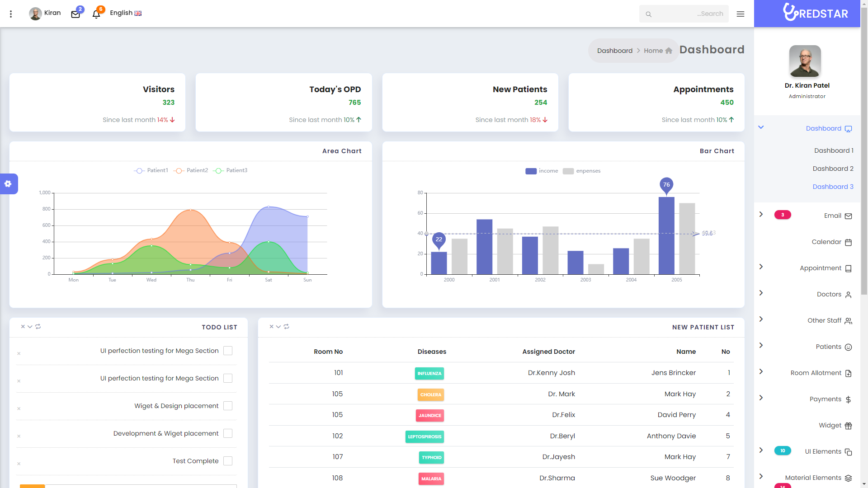Collapse the Dashboard section in the sidebar
868x488 pixels.
click(761, 127)
